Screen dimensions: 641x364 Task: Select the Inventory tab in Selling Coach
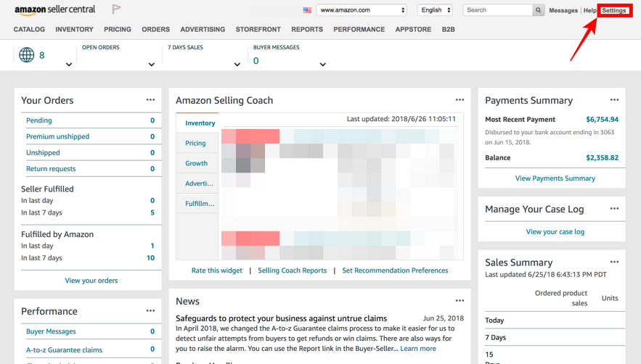click(x=197, y=123)
